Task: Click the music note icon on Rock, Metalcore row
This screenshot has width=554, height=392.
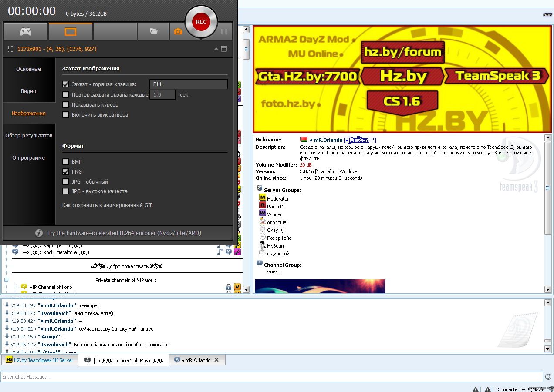Action: 220,252
